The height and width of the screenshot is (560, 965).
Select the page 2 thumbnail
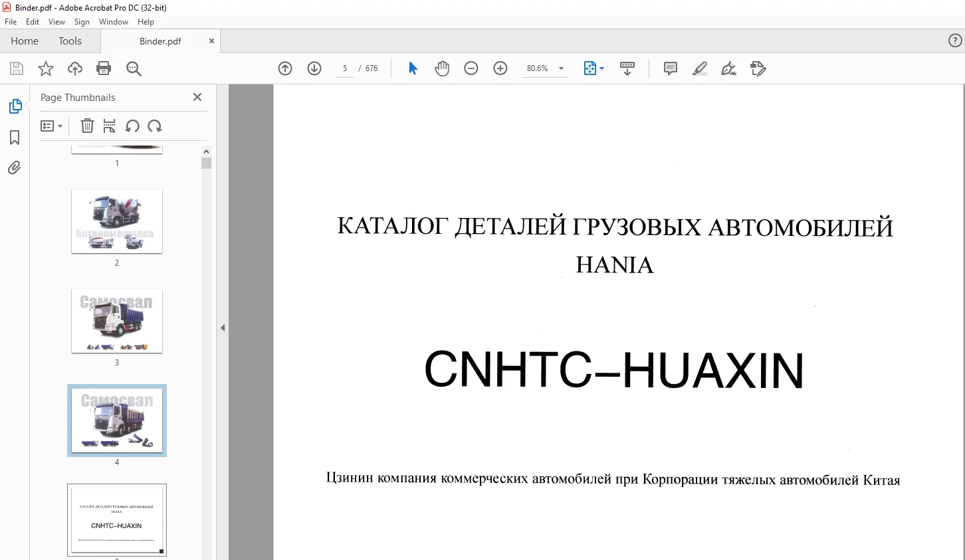[117, 221]
